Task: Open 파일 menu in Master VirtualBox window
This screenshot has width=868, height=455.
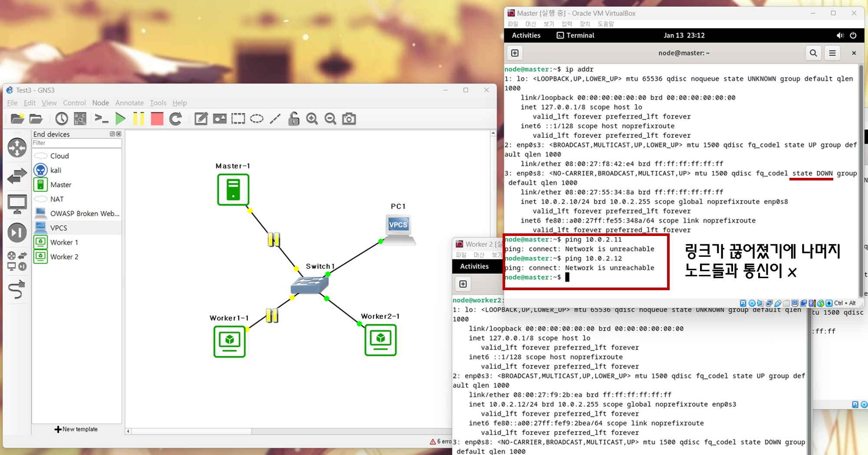Action: (x=513, y=24)
